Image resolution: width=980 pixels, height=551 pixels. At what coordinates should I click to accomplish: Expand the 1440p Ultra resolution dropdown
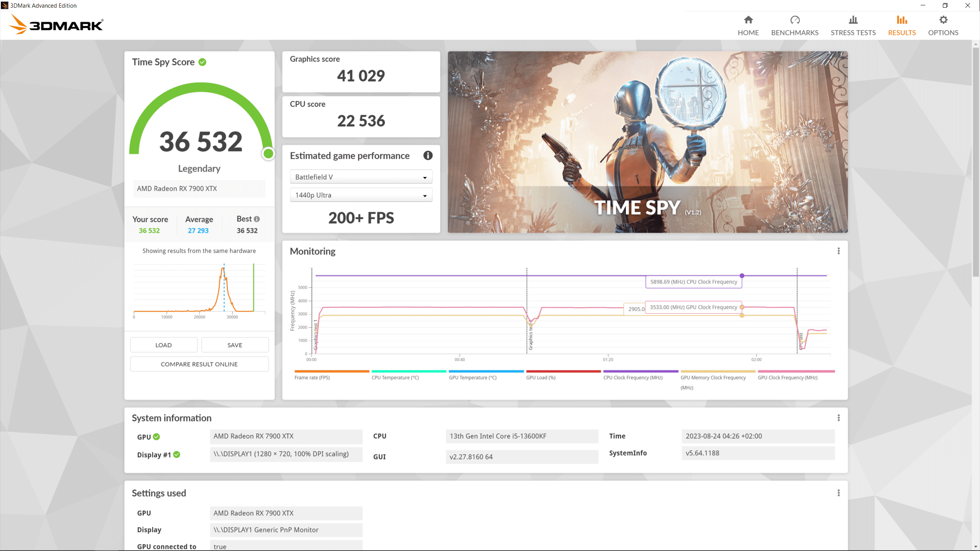coord(361,195)
